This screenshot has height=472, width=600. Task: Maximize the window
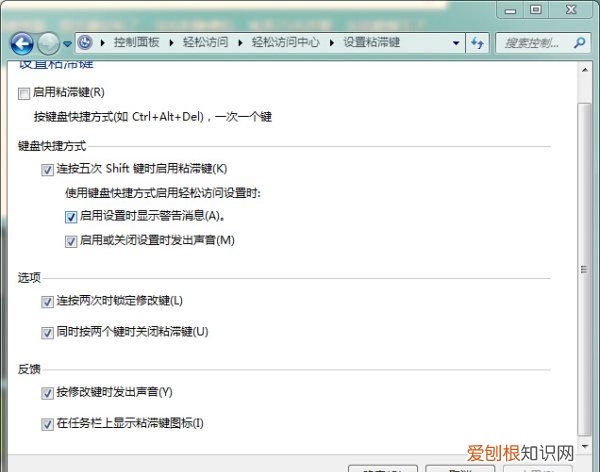536,10
